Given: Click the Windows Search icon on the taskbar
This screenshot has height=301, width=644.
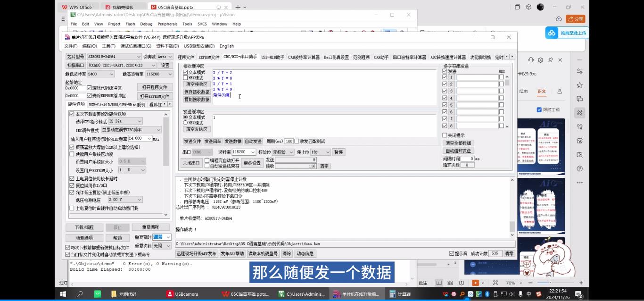Looking at the screenshot, I should 80,294.
